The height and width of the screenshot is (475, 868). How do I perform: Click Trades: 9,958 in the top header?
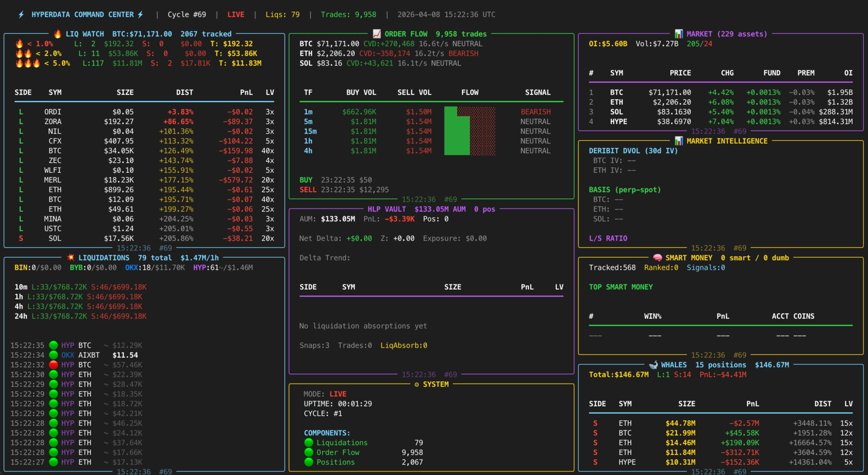348,15
